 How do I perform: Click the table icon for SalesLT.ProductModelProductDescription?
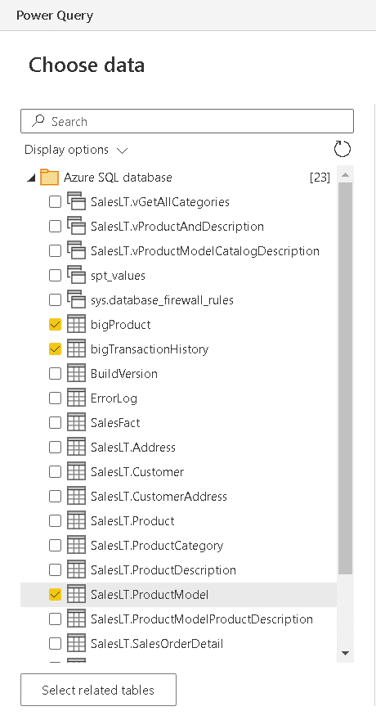pyautogui.click(x=76, y=619)
